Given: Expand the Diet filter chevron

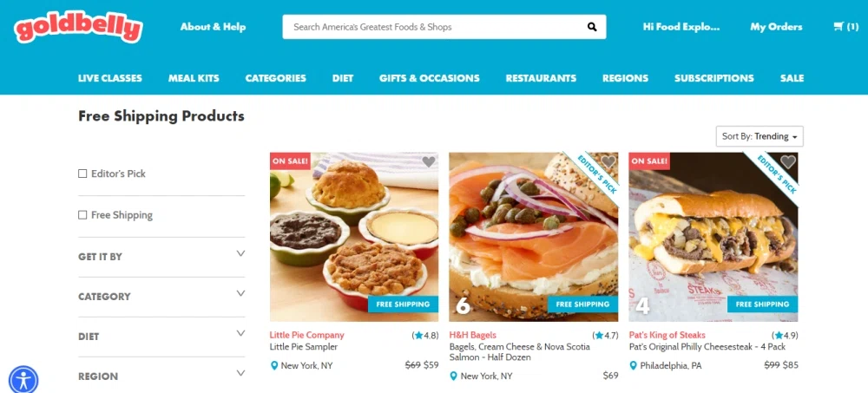Looking at the screenshot, I should coord(240,333).
